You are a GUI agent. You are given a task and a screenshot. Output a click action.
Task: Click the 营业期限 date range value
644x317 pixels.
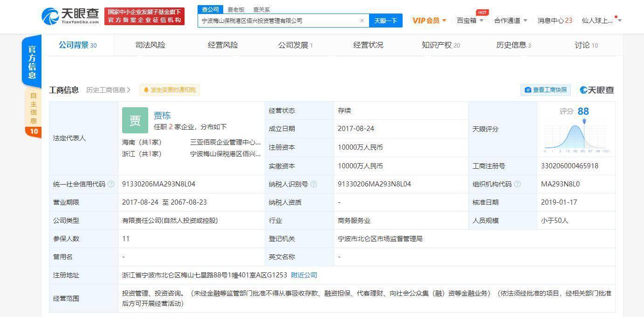point(164,202)
